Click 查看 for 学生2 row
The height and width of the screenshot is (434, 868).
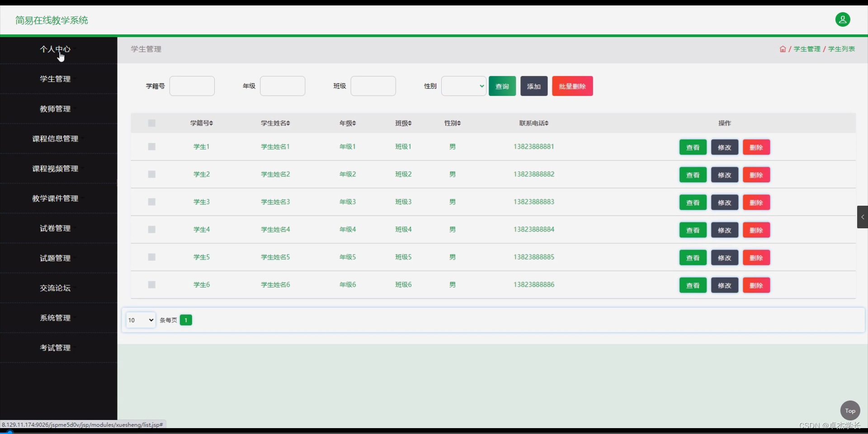tap(693, 175)
